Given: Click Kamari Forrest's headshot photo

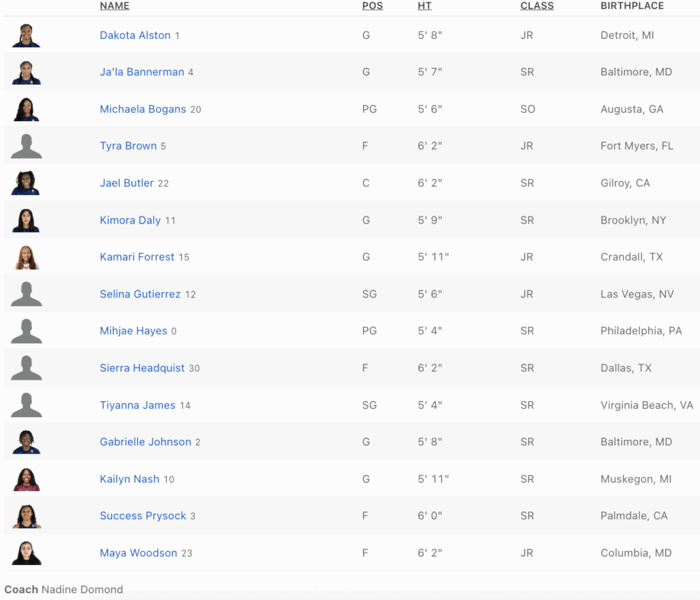Looking at the screenshot, I should tap(27, 257).
